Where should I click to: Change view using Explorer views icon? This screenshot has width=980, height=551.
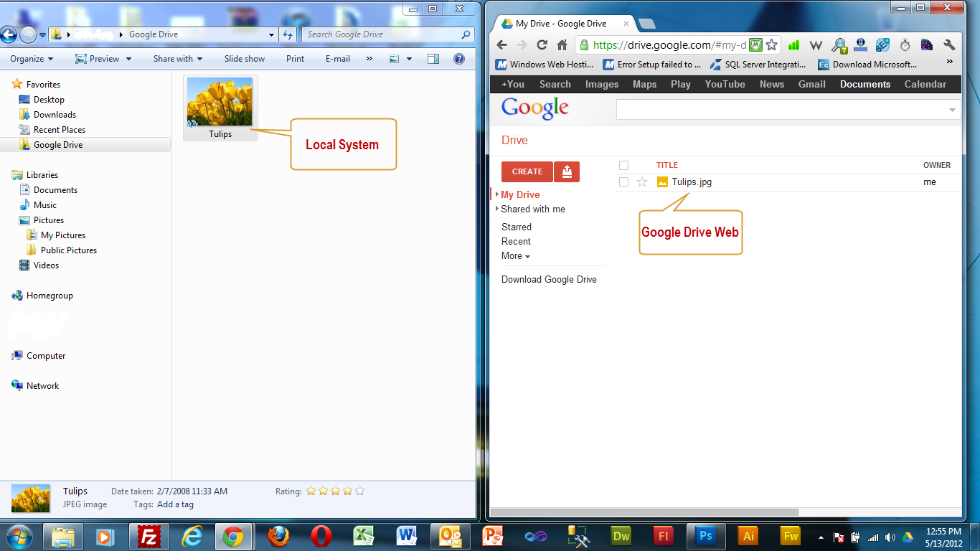(394, 59)
